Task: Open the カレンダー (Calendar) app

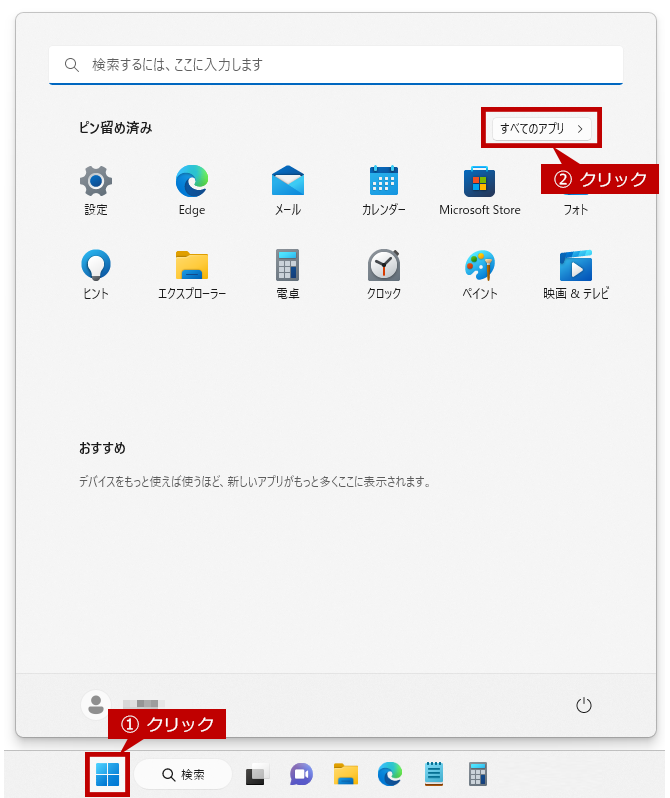Action: (383, 191)
